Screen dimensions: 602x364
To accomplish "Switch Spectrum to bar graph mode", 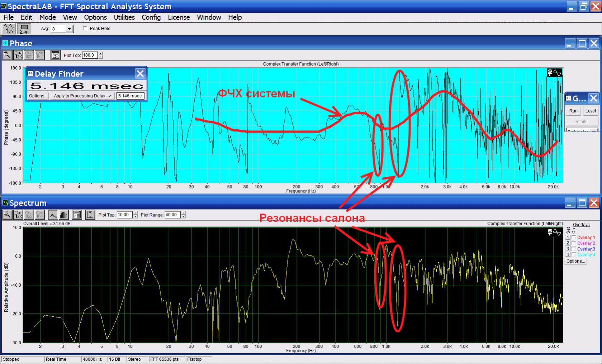I will pyautogui.click(x=63, y=215).
